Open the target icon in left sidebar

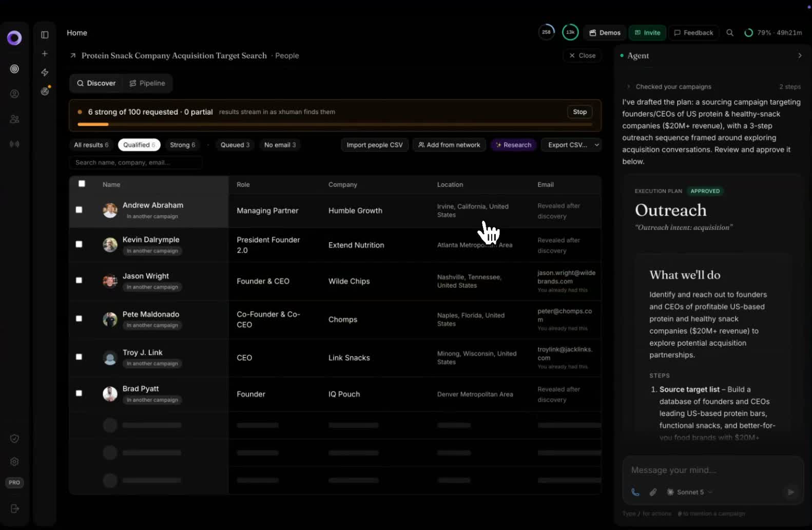(x=14, y=69)
